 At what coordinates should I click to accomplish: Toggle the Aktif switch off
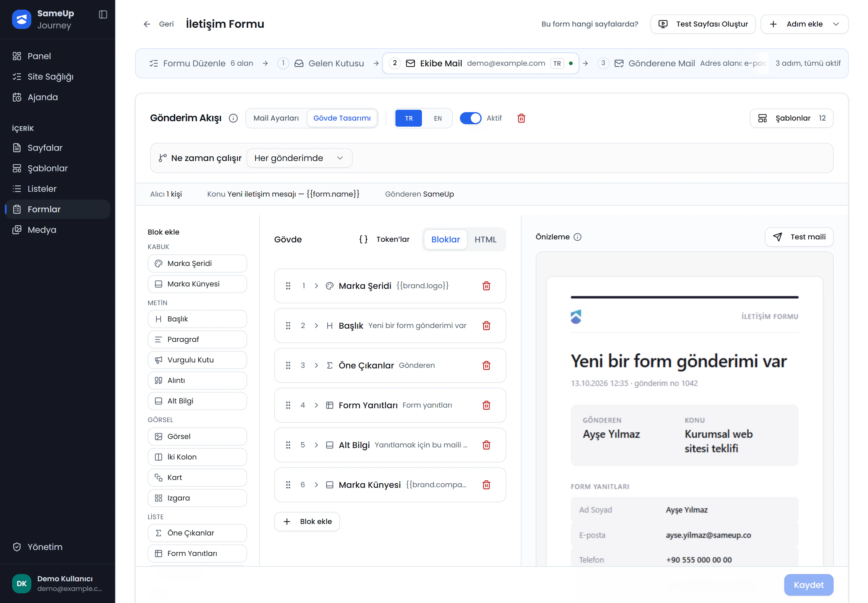coord(470,118)
